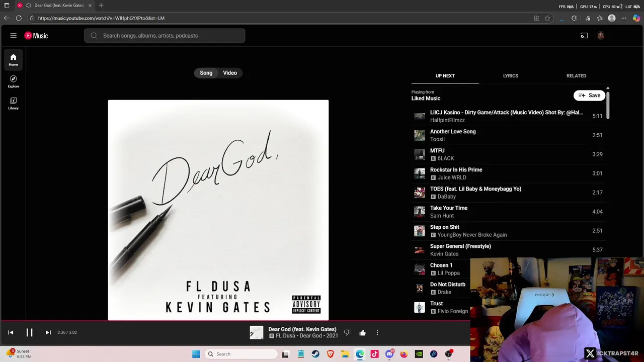Open NVIDIA app from taskbar
Screen dimensions: 644x362
pos(419,354)
